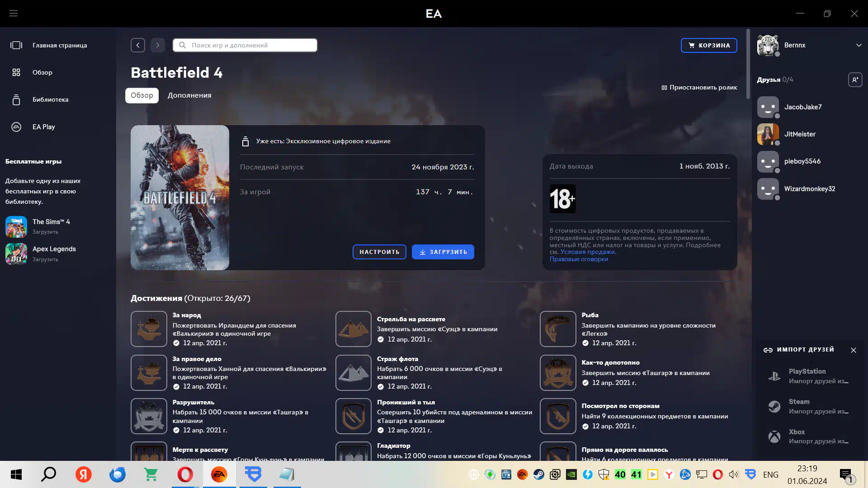Screen dimensions: 868x488
Task: Click the Рыба achievement icon
Action: 558,329
